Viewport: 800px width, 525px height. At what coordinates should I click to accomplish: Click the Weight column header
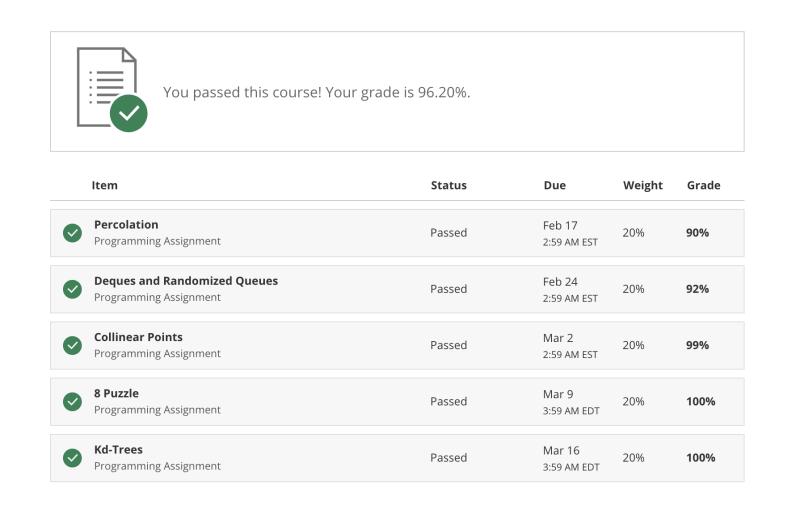point(643,185)
